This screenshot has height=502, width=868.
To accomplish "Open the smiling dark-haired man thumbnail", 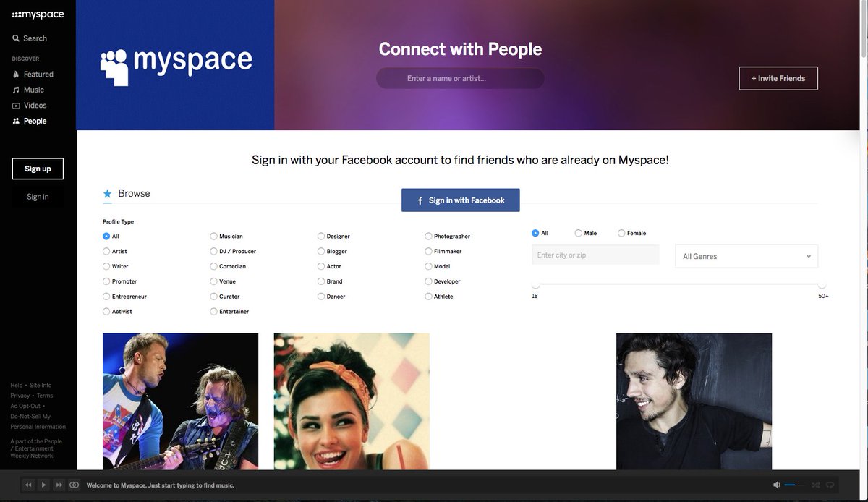I will 694,401.
